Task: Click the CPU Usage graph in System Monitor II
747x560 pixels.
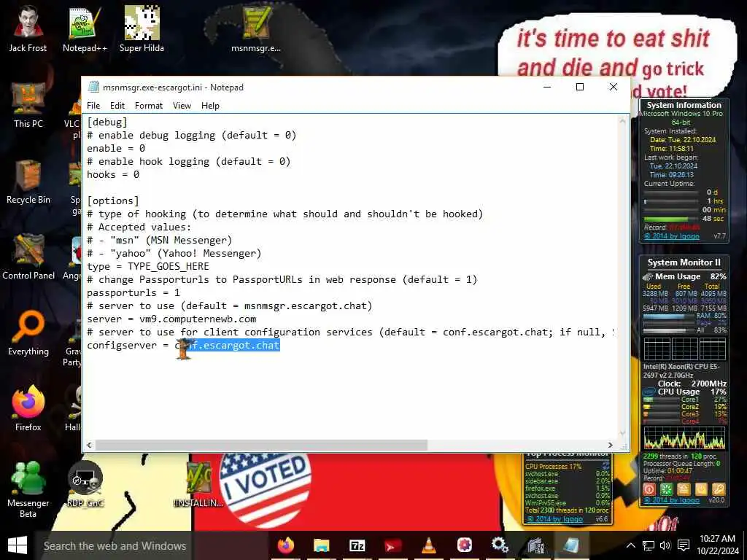Action: pyautogui.click(x=684, y=438)
